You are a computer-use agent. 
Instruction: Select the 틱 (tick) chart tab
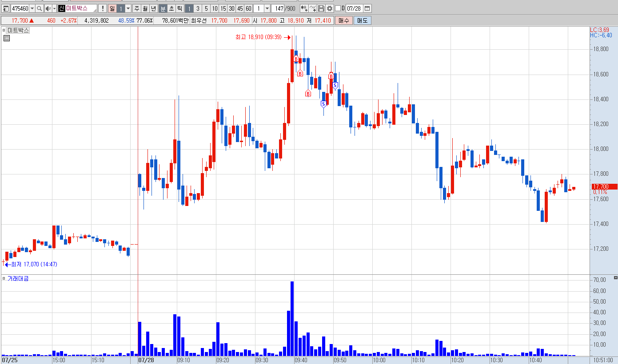pos(179,8)
